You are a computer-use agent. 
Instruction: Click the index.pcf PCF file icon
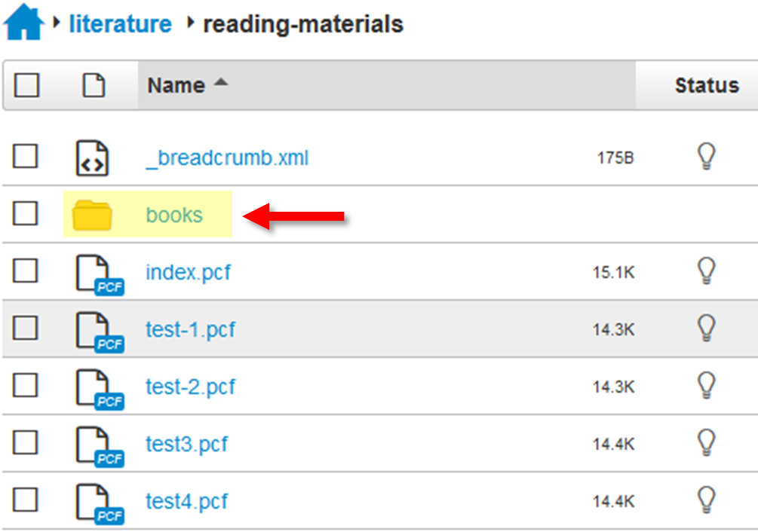pos(98,274)
